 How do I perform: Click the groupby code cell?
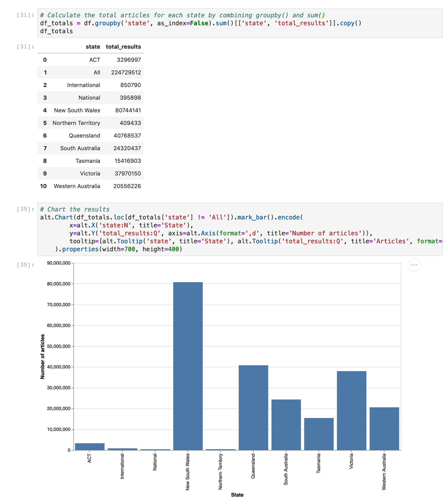pos(240,23)
